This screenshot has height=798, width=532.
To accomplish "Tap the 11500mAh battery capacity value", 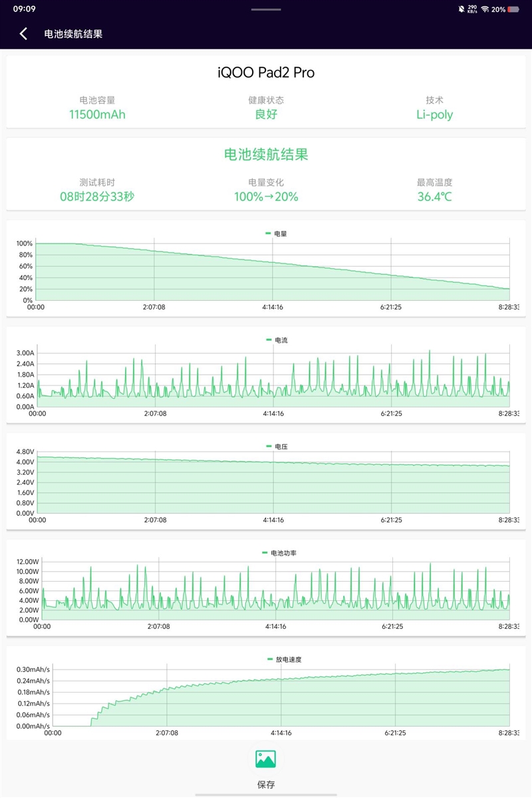I will (97, 114).
